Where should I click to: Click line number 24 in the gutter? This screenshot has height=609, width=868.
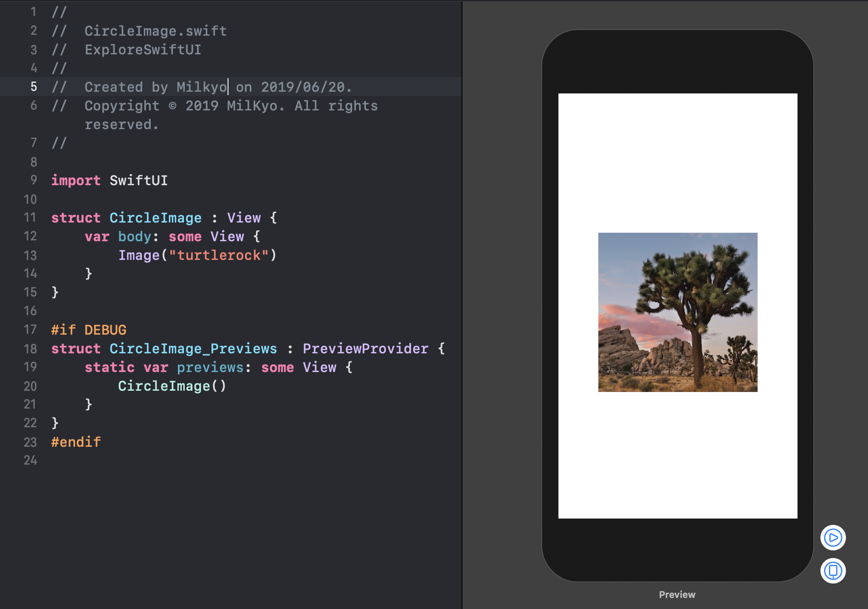30,460
